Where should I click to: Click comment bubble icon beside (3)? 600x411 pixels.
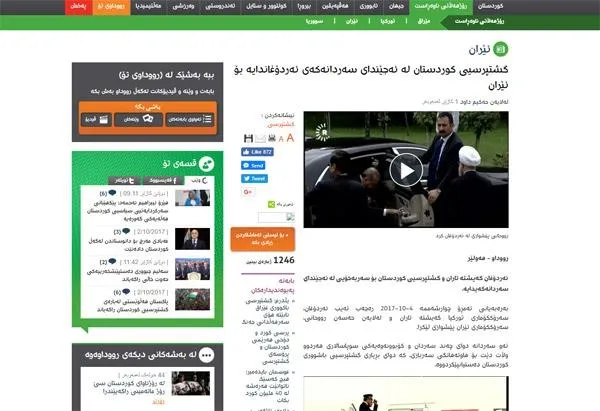pyautogui.click(x=126, y=231)
